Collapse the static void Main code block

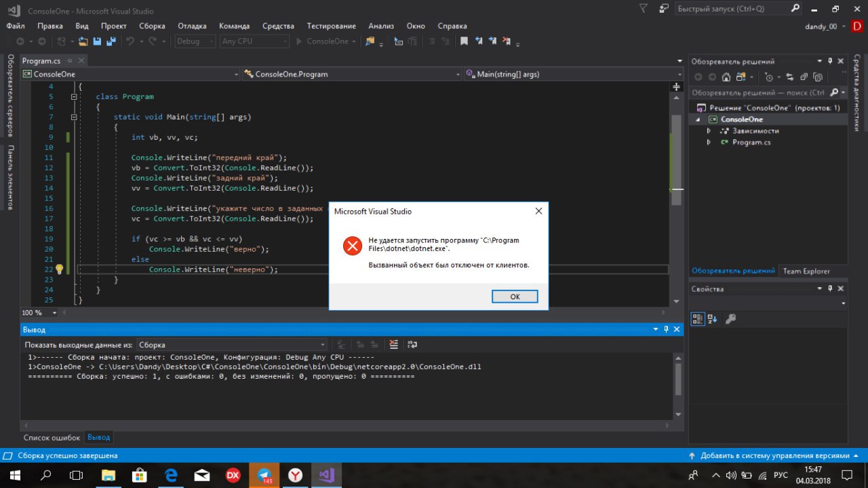(74, 117)
